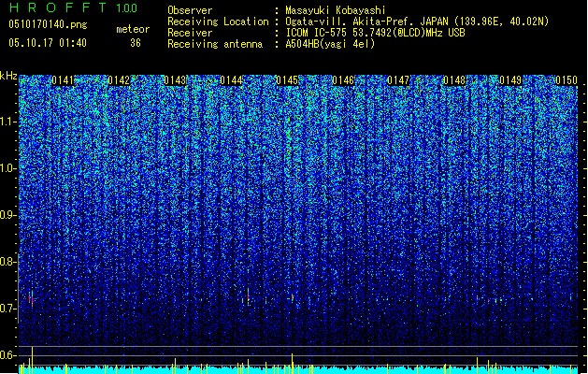Click the 0149 time marker
Viewport: 588px width, 374px height.
[x=510, y=80]
